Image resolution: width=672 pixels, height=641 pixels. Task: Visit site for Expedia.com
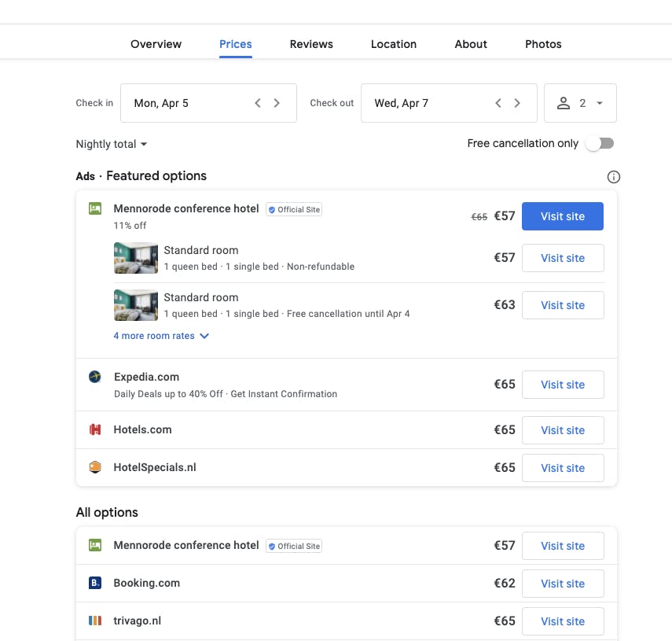coord(563,385)
